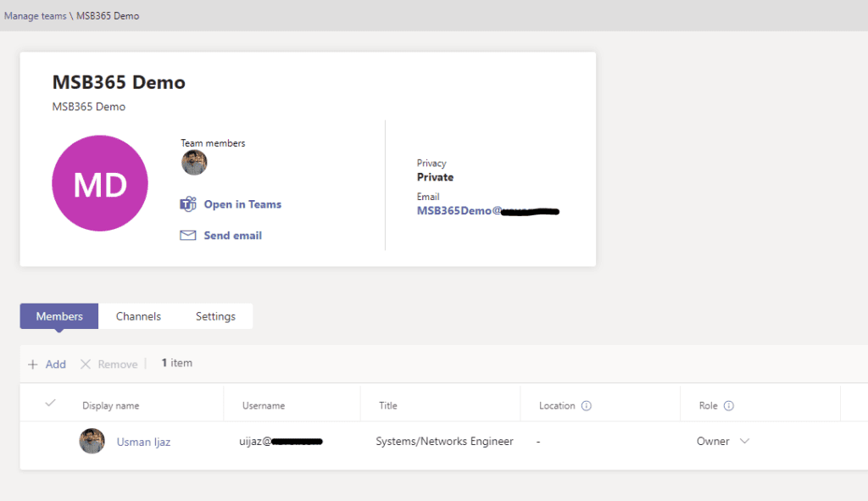
Task: Click the Remove member button
Action: tap(109, 365)
